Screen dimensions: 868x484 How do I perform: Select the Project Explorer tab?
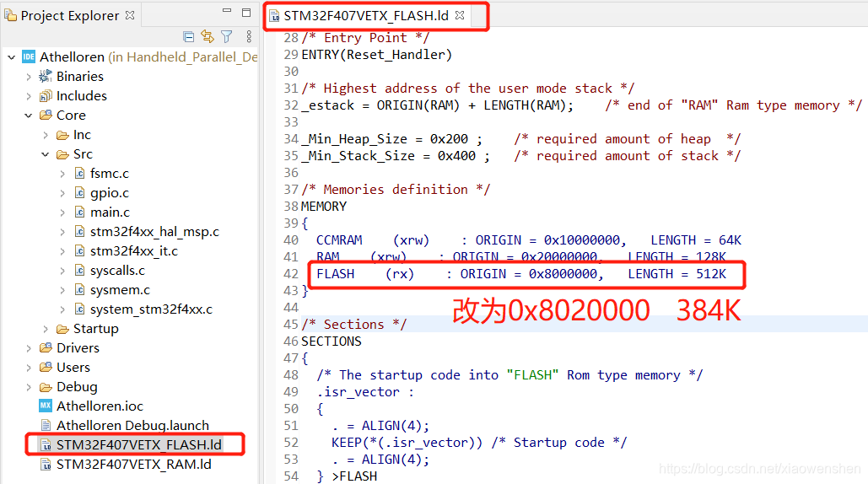click(x=70, y=15)
